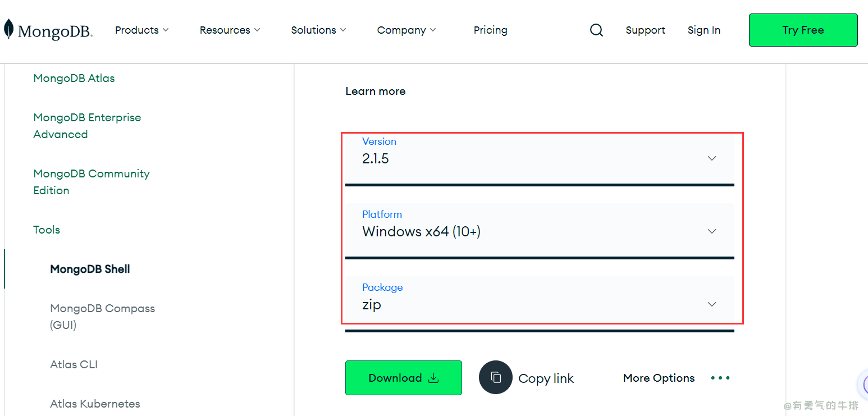Open the search magnifier icon
868x416 pixels.
pos(596,30)
